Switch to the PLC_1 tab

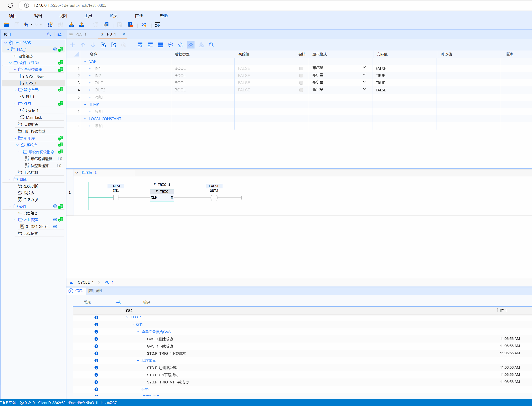click(x=80, y=34)
